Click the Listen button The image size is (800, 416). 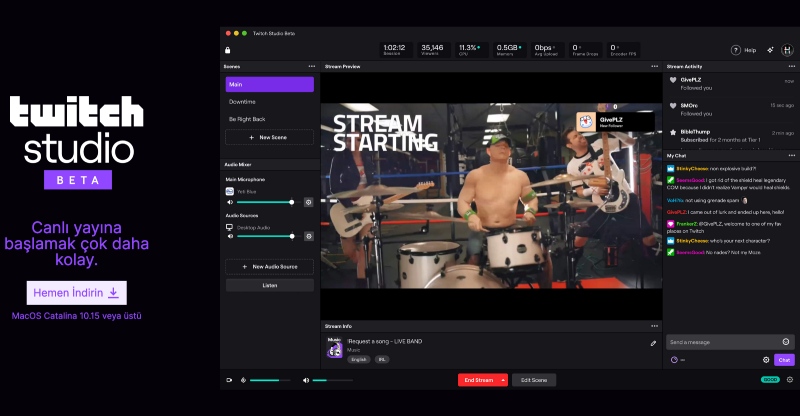(269, 285)
